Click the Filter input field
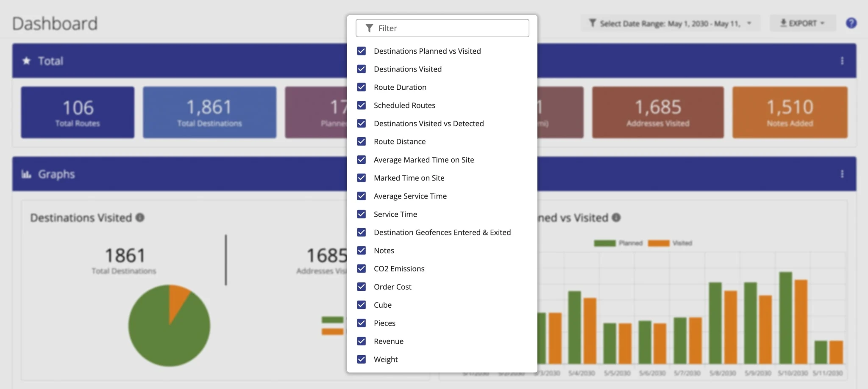 (x=442, y=28)
